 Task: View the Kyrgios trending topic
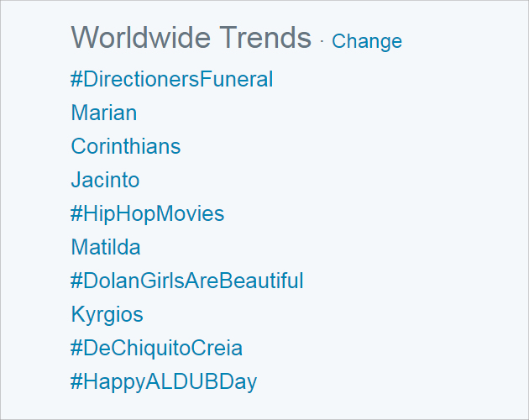click(x=107, y=315)
